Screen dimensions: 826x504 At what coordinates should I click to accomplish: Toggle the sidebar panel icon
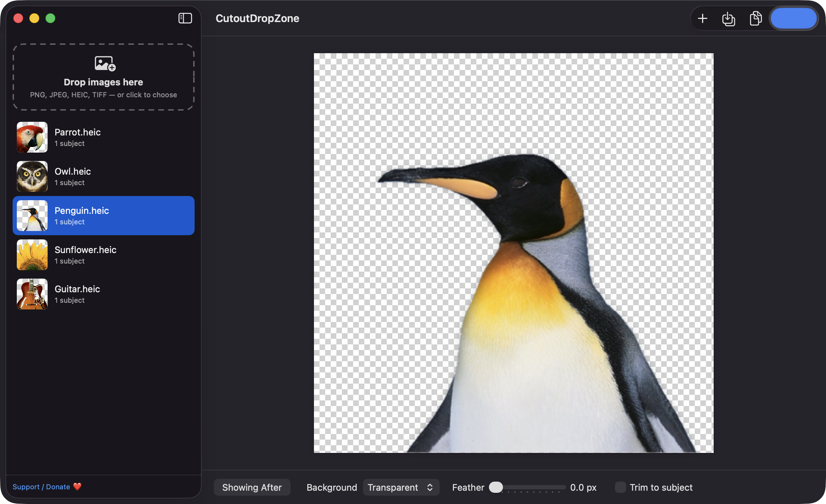pos(185,18)
